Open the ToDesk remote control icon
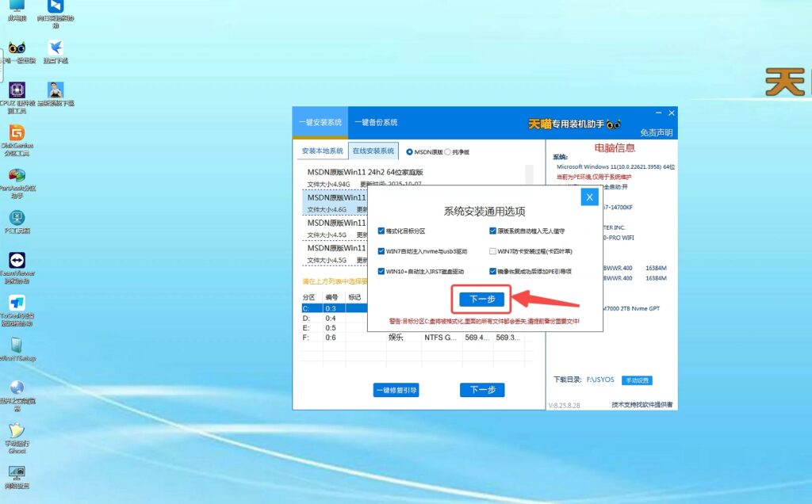 click(x=16, y=304)
